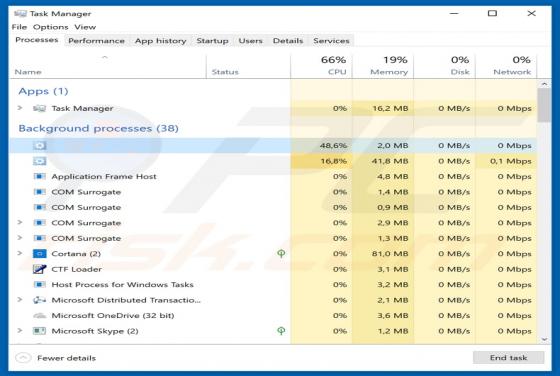Expand the Microsoft Skype (2) group
560x376 pixels.
(20, 330)
